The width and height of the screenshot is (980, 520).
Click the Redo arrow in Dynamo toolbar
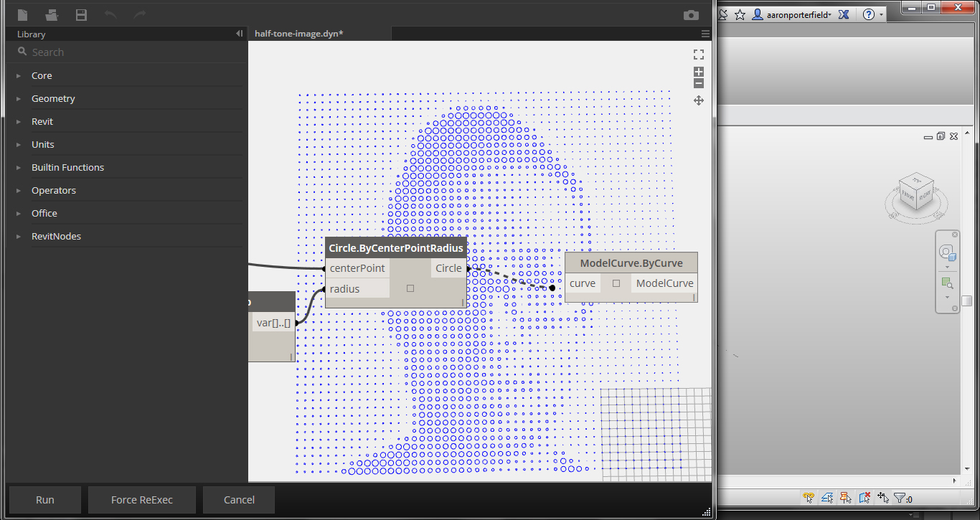[x=140, y=15]
